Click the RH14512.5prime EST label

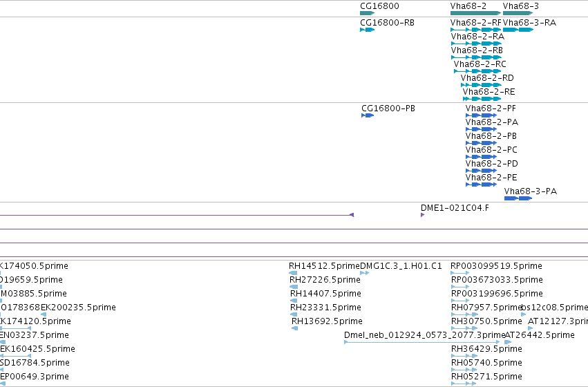point(324,266)
